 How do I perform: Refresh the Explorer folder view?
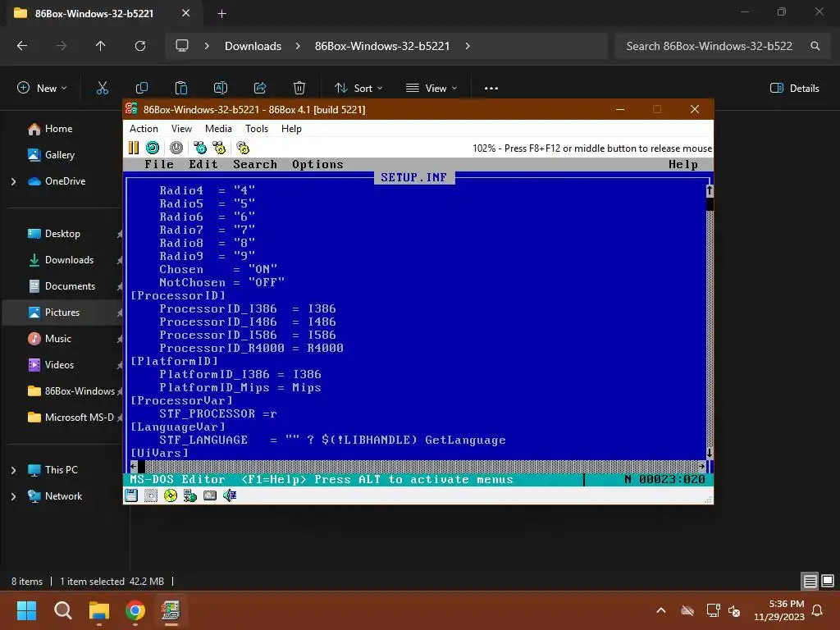pyautogui.click(x=140, y=46)
